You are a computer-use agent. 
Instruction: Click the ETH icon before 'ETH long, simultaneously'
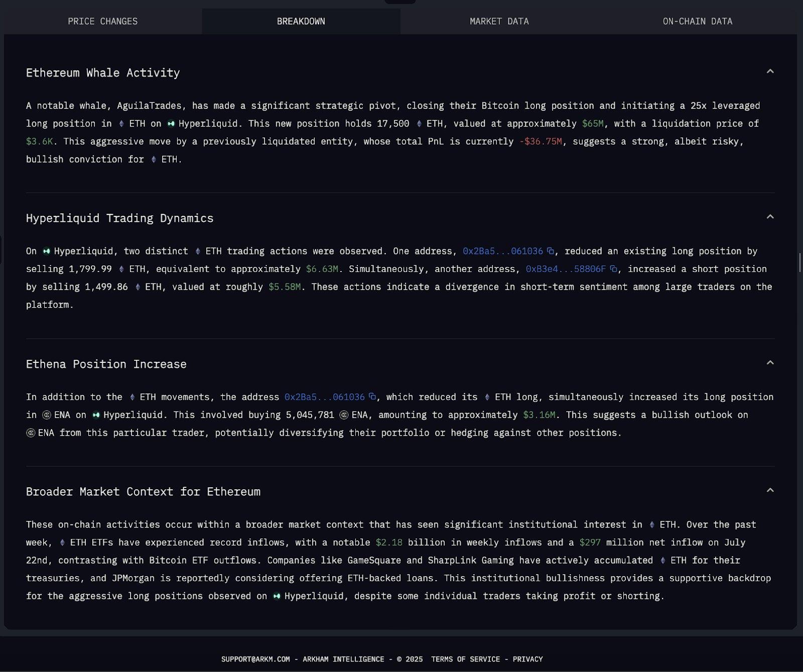[487, 397]
